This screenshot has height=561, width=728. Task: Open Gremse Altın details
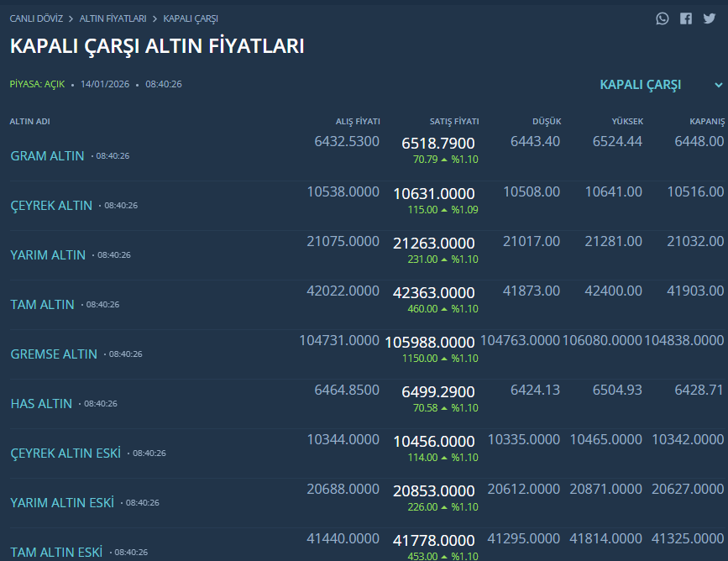pos(54,354)
